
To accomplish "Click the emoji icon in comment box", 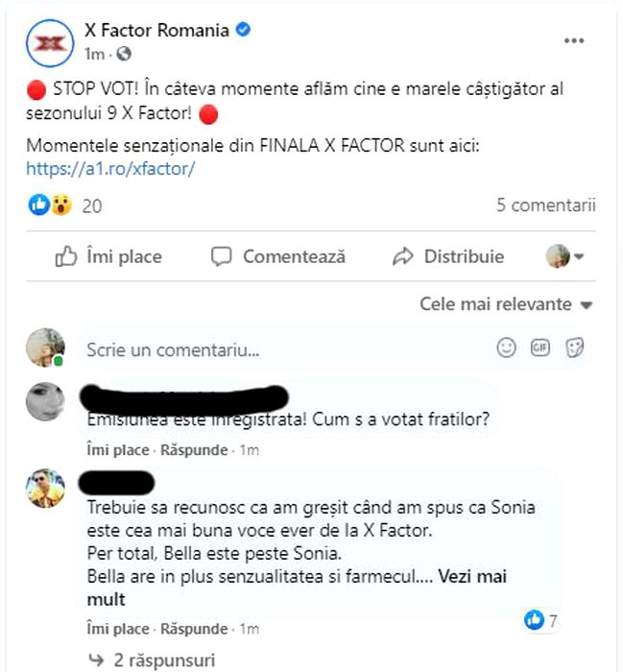I will [x=506, y=348].
